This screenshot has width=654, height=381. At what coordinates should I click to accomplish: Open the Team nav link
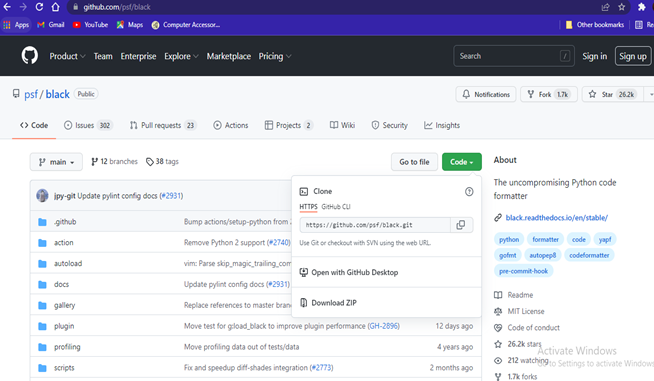coord(103,56)
